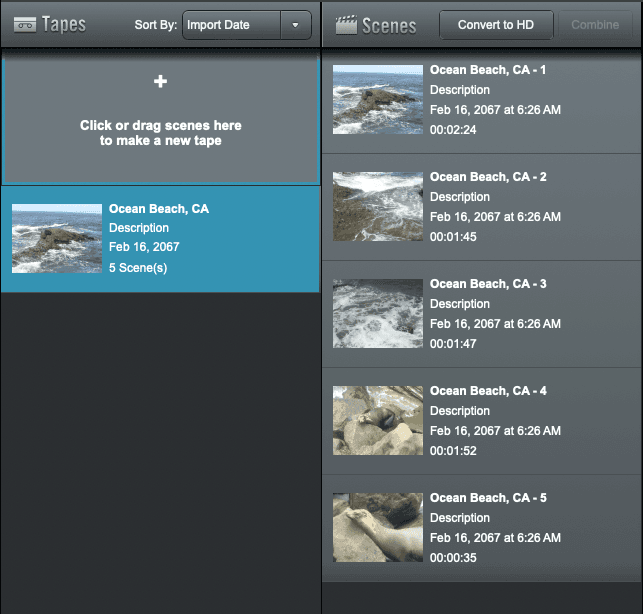The image size is (643, 614).
Task: Click the Ocean Beach, CA tape title
Action: click(x=159, y=209)
